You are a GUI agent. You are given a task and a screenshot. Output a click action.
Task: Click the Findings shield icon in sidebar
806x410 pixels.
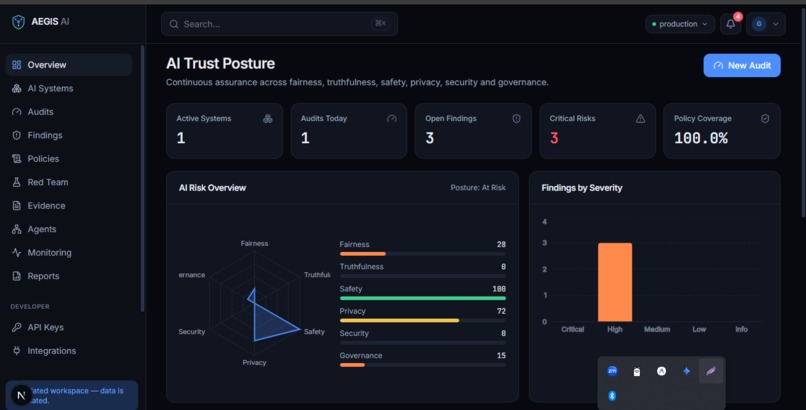[x=16, y=135]
